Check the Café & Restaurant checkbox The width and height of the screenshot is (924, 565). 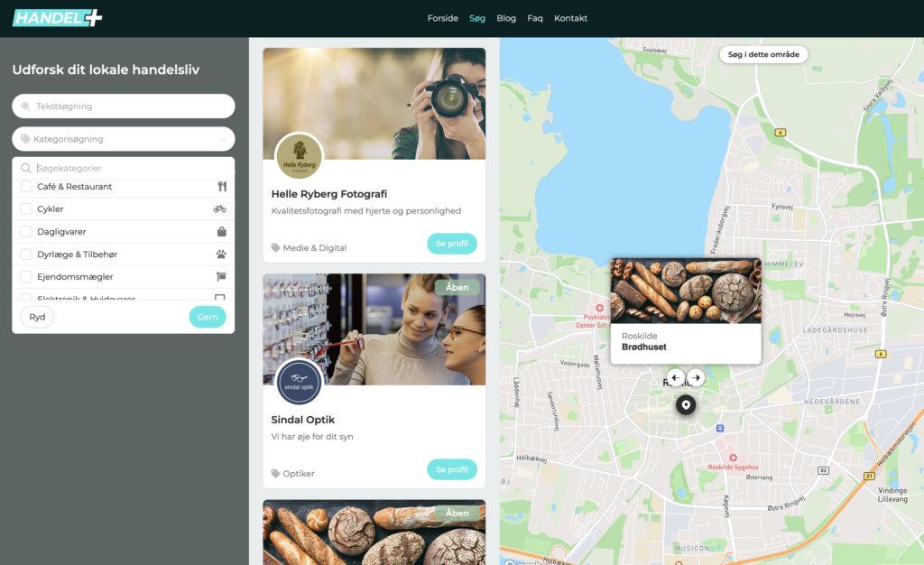(26, 186)
